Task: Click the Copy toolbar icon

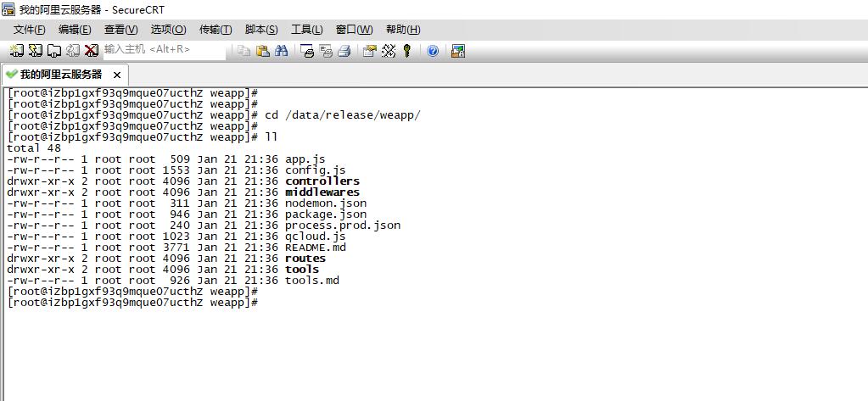Action: click(x=244, y=51)
